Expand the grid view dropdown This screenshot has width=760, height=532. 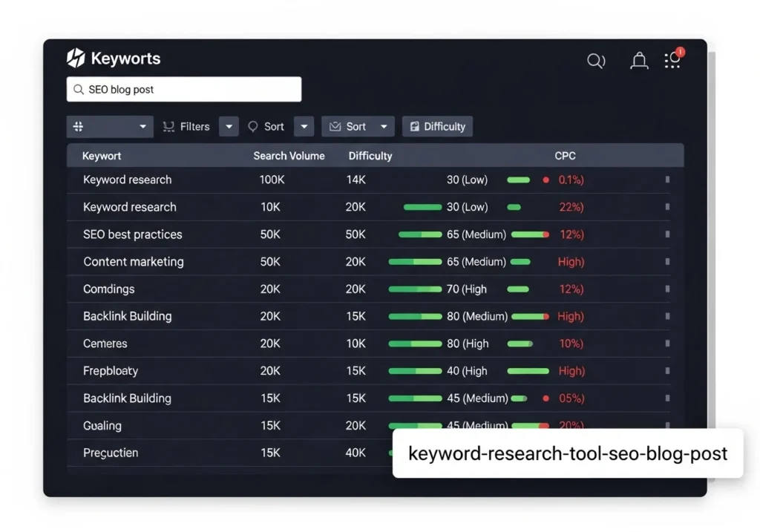(142, 127)
